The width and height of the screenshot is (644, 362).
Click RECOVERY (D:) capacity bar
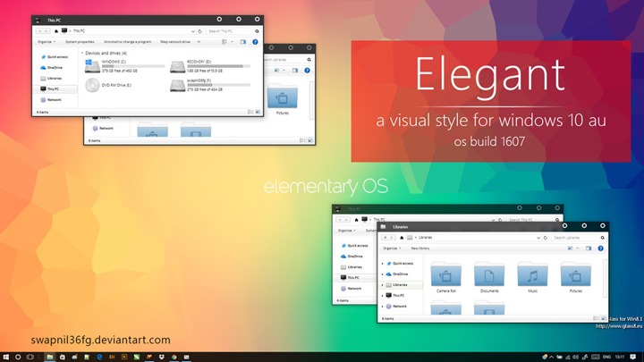218,66
